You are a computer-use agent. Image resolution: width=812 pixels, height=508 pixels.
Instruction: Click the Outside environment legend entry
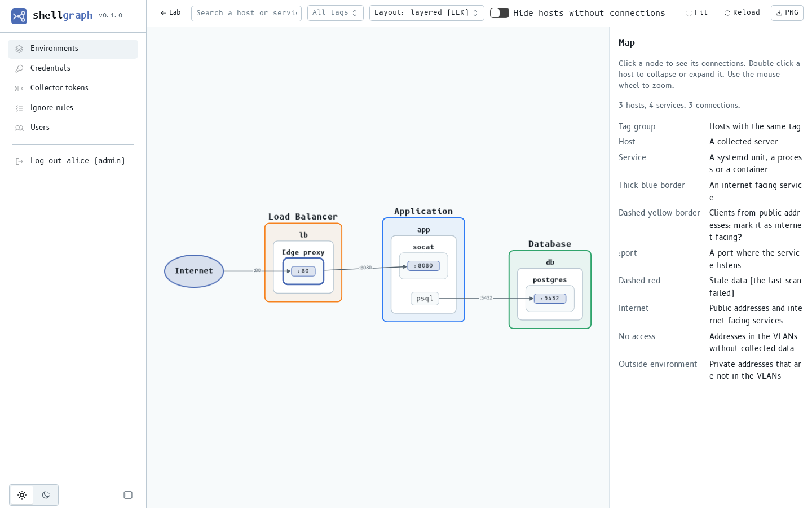tap(657, 364)
